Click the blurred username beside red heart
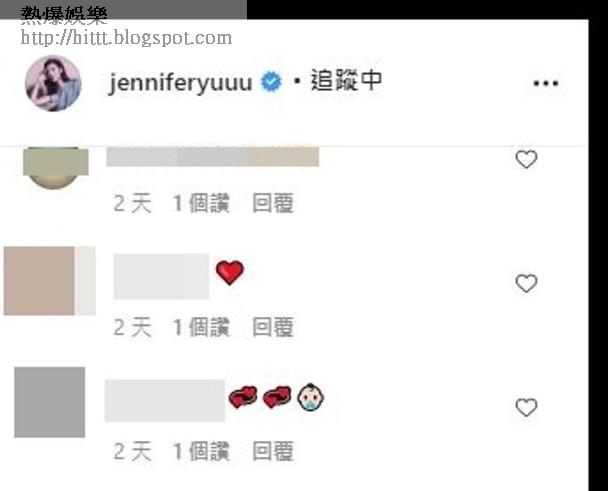The height and width of the screenshot is (491, 608). (x=161, y=276)
